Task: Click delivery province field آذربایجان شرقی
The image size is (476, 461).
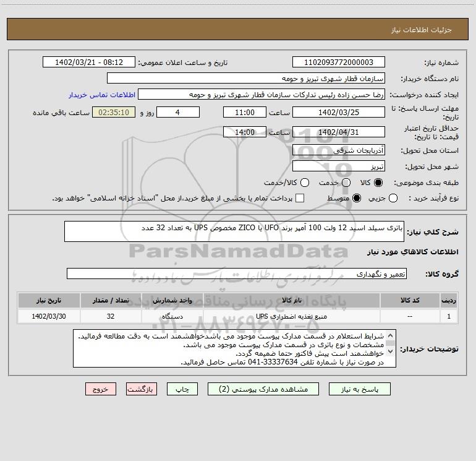Action: point(339,150)
